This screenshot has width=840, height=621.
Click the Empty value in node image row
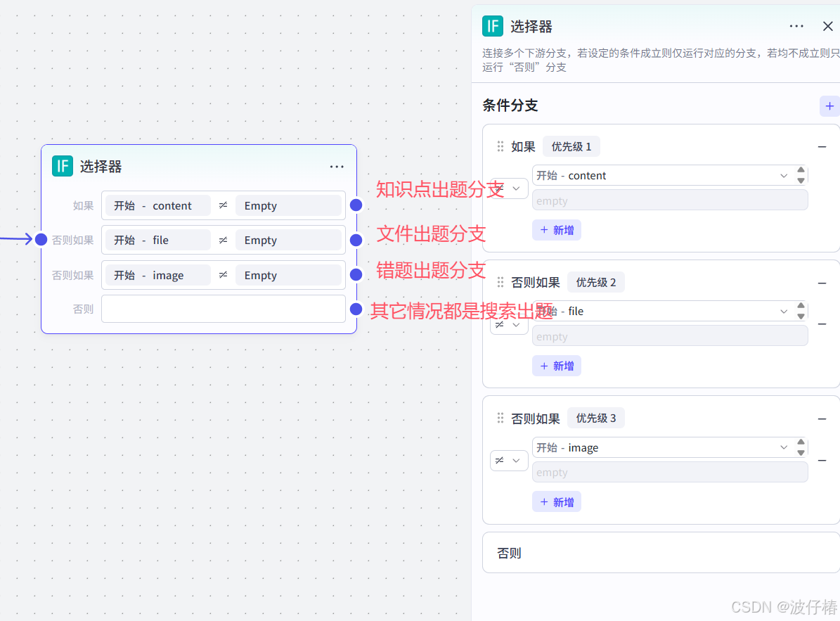pyautogui.click(x=288, y=276)
